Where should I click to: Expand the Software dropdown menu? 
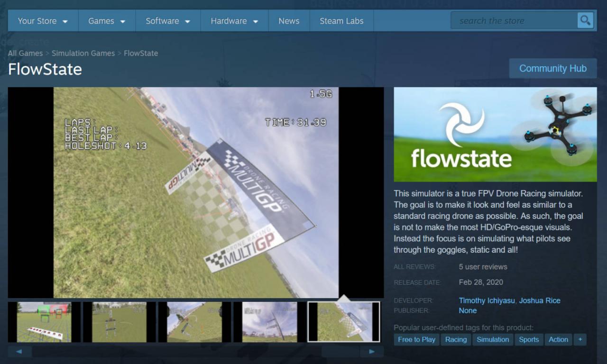click(x=168, y=21)
